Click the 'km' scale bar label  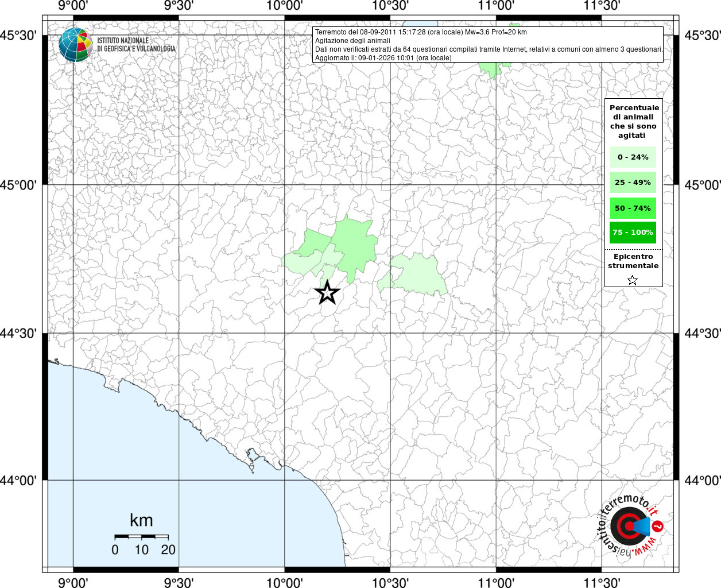point(141,520)
